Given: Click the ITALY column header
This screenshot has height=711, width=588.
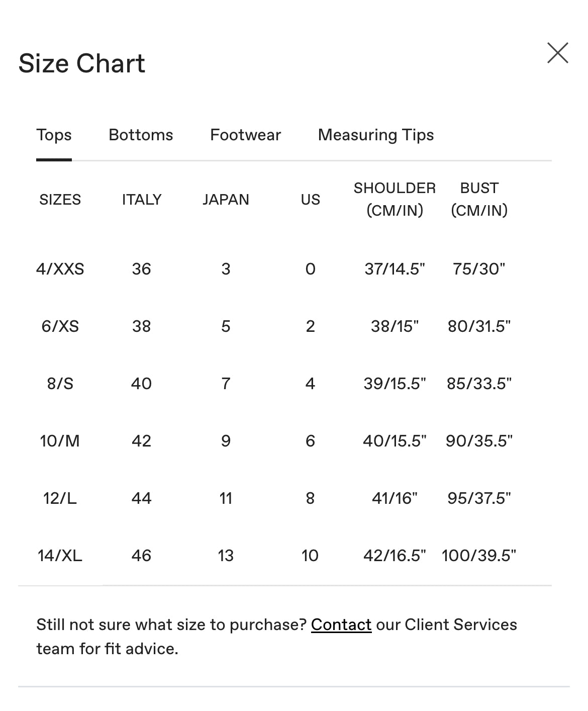Looking at the screenshot, I should 141,200.
